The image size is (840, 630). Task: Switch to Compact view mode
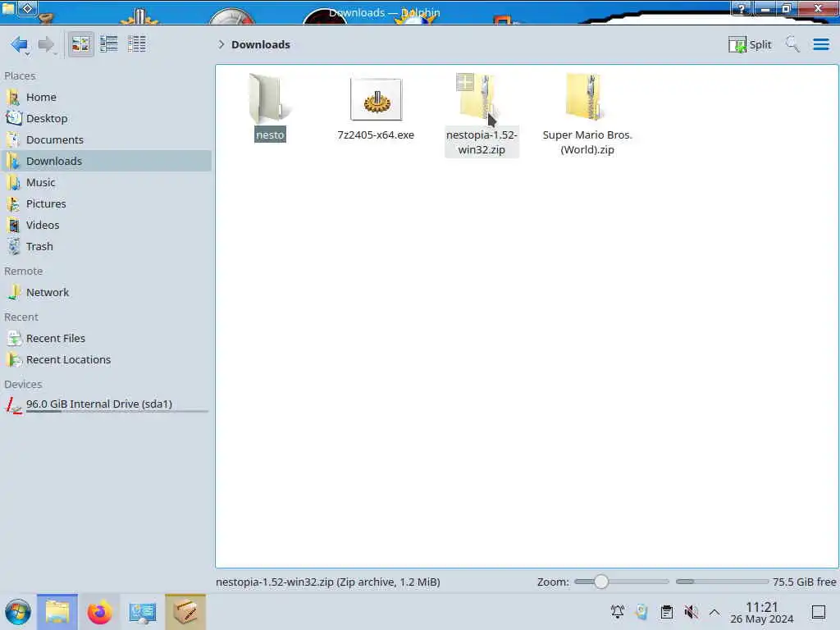(109, 44)
